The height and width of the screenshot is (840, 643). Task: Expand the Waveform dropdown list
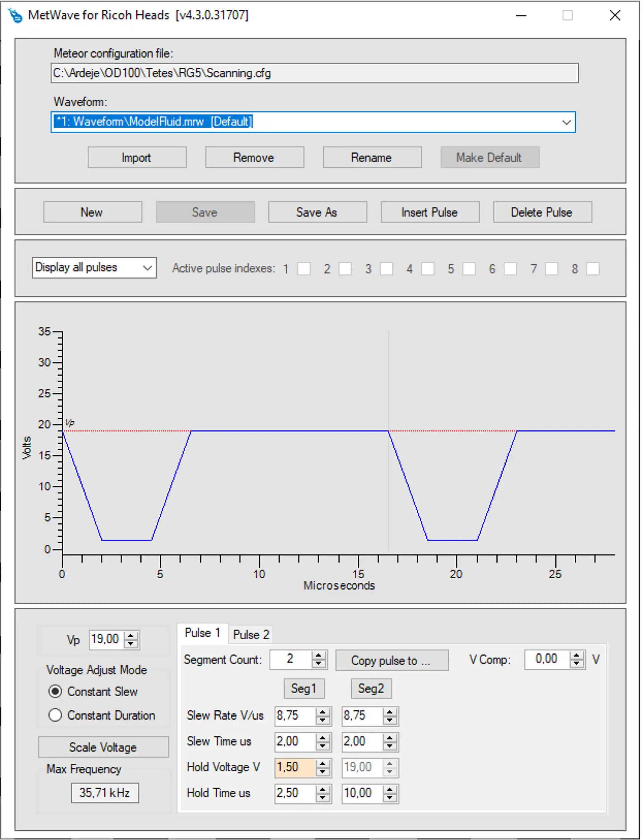(x=566, y=123)
